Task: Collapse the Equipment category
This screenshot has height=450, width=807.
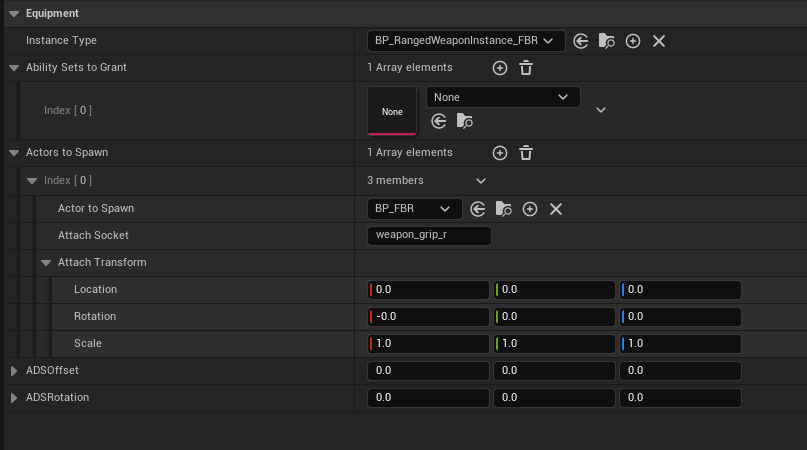Action: pos(14,14)
